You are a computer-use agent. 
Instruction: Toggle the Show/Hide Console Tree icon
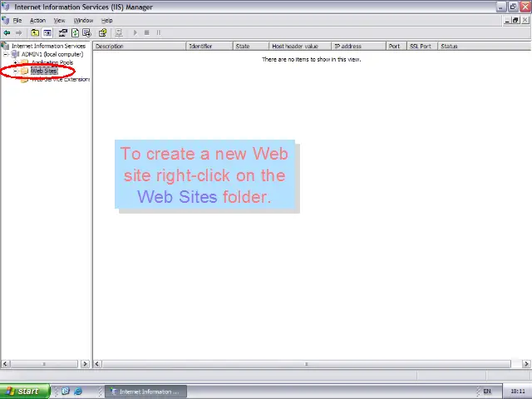pos(47,33)
